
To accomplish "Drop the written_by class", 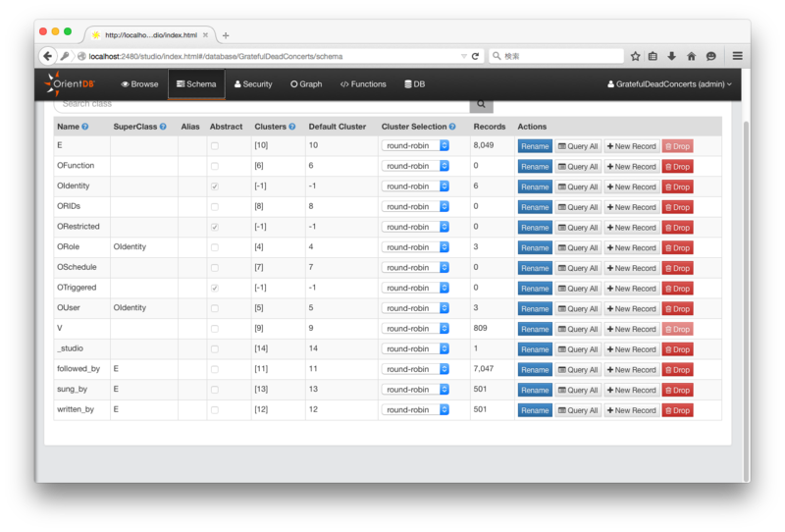I will (x=677, y=410).
